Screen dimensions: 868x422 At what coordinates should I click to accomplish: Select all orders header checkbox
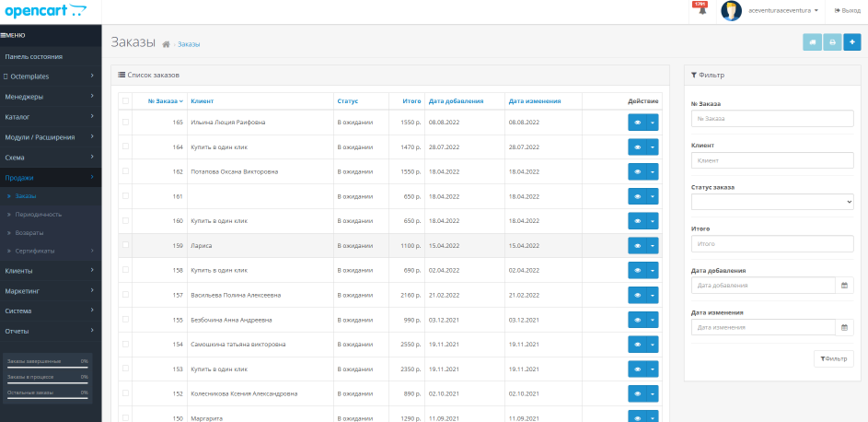(x=126, y=100)
